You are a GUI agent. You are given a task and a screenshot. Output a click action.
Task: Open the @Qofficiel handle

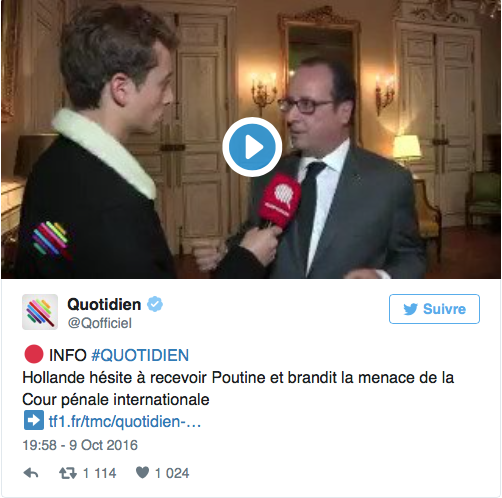[100, 323]
